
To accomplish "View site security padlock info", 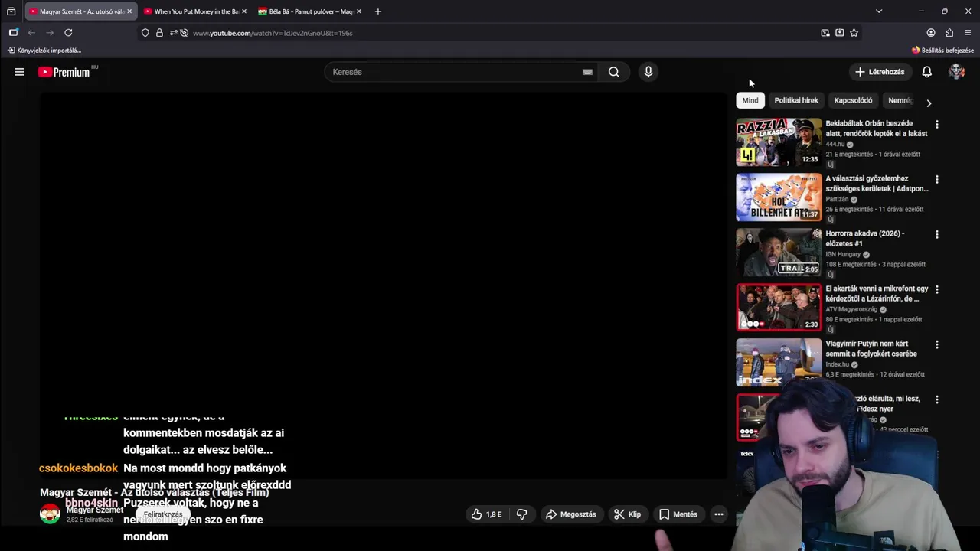I will click(x=159, y=33).
